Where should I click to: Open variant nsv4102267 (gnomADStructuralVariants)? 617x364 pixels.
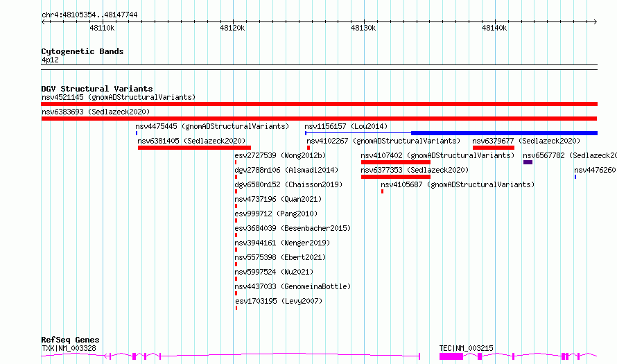tap(383, 141)
